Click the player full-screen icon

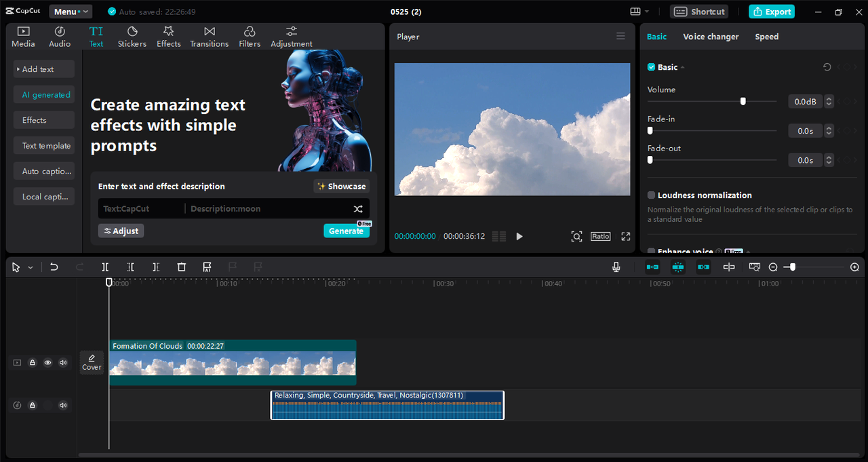(x=626, y=236)
